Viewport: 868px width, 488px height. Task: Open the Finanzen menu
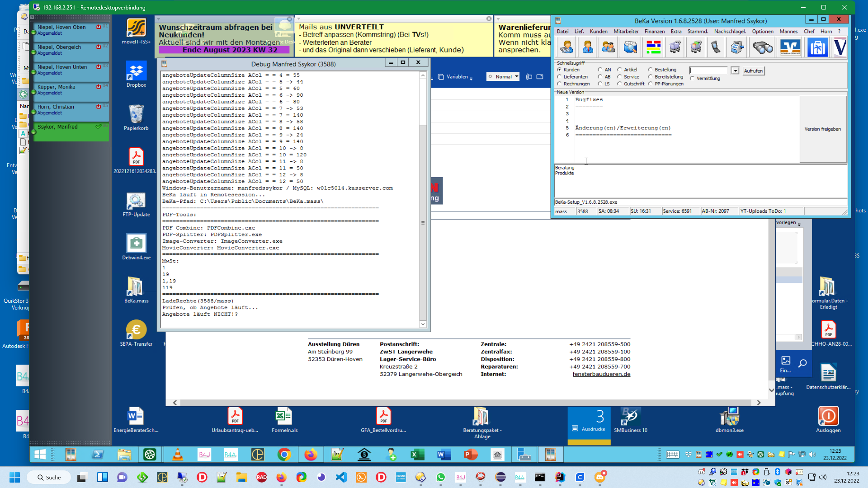(x=654, y=31)
